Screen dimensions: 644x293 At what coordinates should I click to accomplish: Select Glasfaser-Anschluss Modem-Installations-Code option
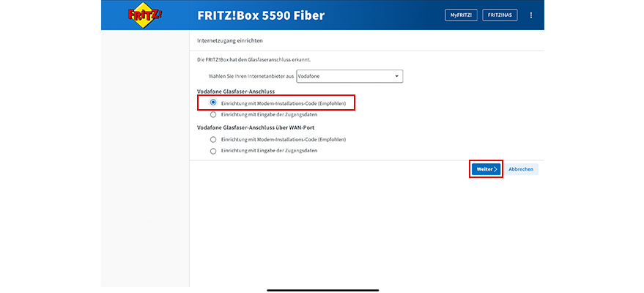[213, 103]
